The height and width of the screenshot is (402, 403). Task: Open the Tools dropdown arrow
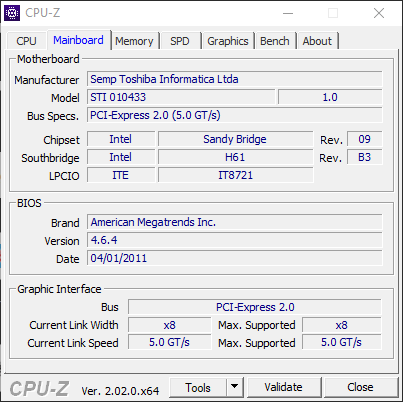(235, 387)
